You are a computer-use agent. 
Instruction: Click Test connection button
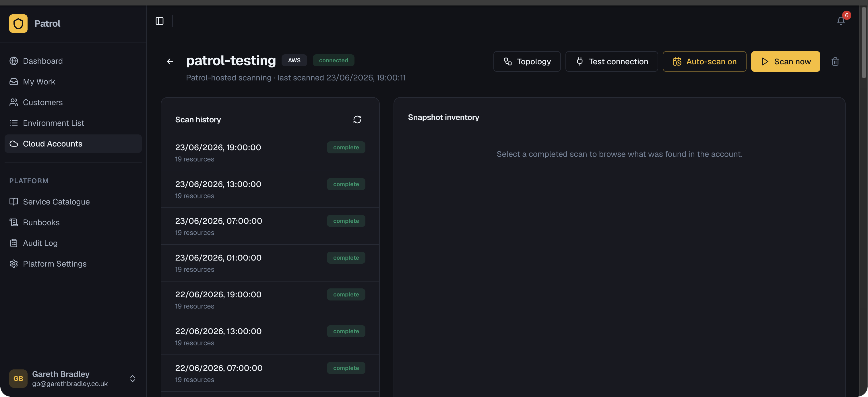click(x=612, y=61)
